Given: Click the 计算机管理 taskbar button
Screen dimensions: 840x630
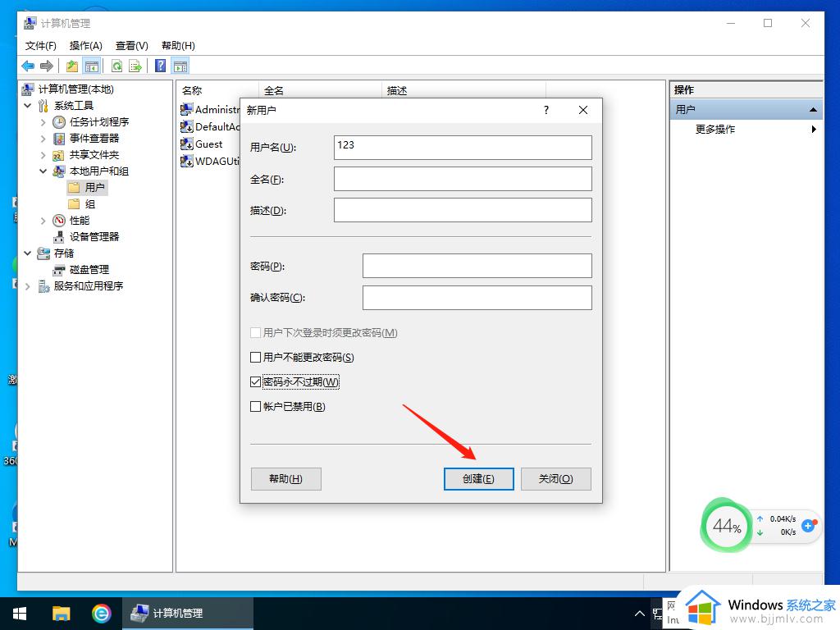Looking at the screenshot, I should (188, 614).
